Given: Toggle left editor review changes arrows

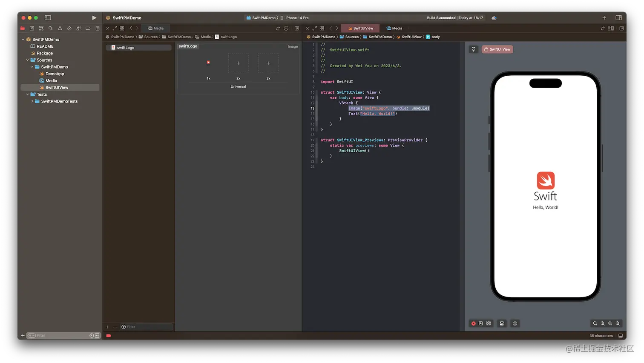Looking at the screenshot, I should click(278, 29).
